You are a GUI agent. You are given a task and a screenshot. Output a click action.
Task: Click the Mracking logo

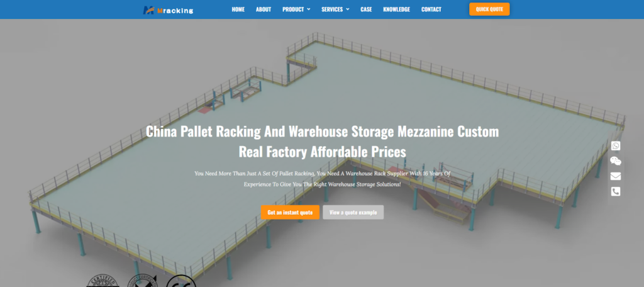168,10
